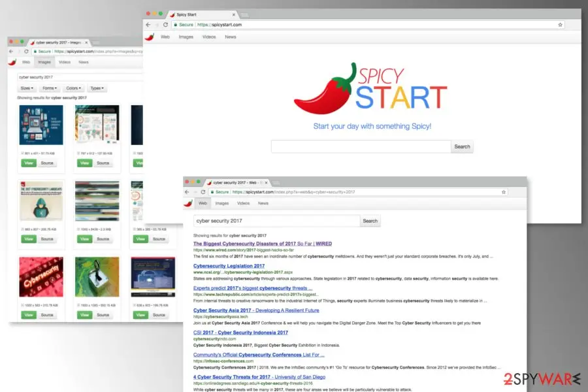Switch to News in image results window
The height and width of the screenshot is (392, 588).
click(x=84, y=62)
